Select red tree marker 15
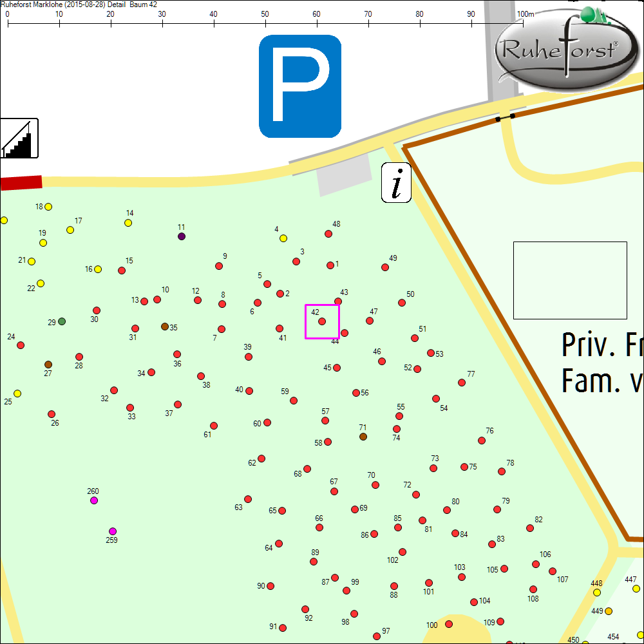This screenshot has height=644, width=644. pyautogui.click(x=122, y=270)
